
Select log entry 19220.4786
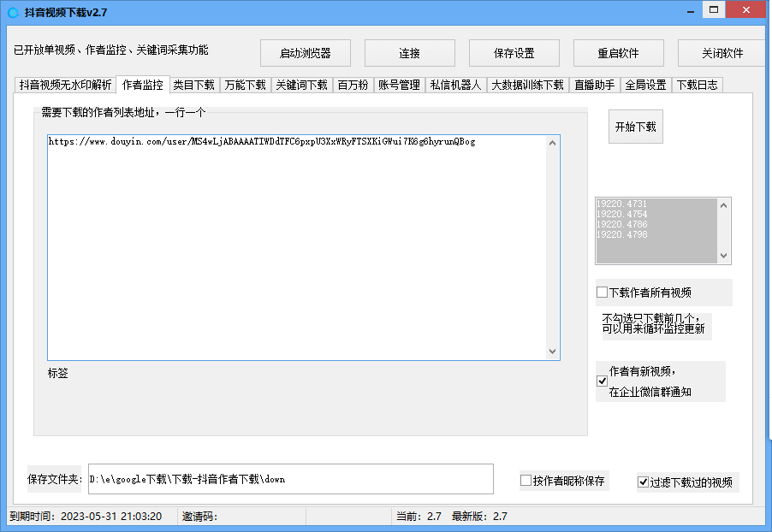(622, 224)
